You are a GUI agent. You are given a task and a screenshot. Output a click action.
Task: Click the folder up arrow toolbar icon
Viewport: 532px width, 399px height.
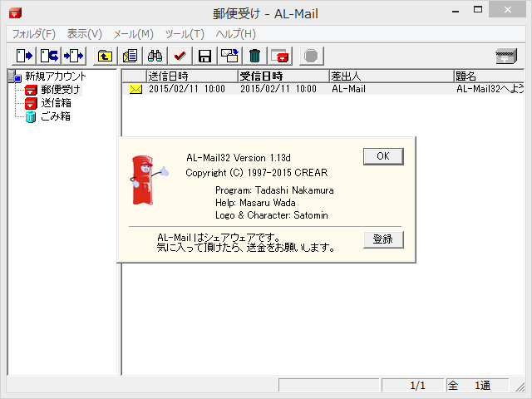point(106,56)
